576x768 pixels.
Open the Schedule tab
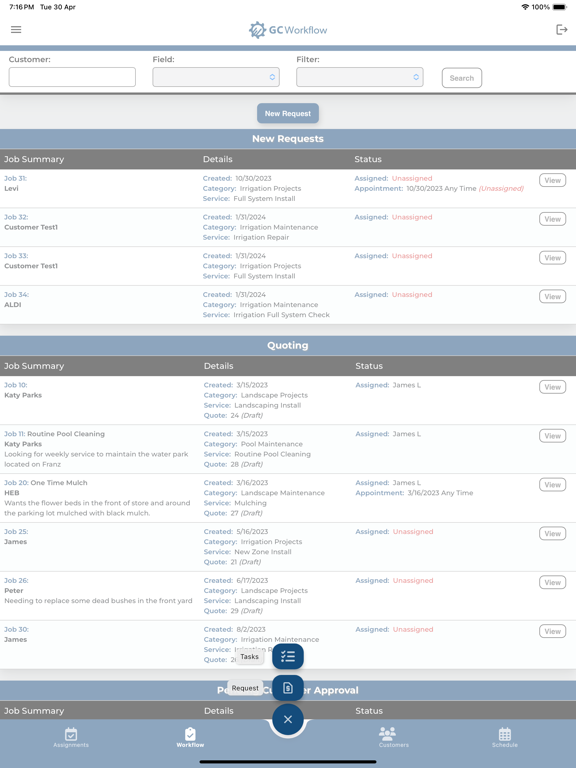click(x=504, y=737)
